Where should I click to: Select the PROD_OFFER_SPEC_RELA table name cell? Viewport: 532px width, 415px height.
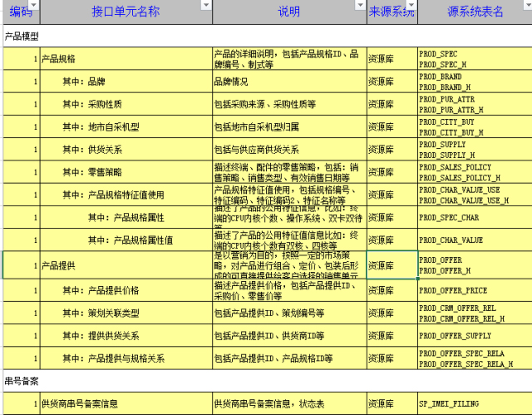475,358
